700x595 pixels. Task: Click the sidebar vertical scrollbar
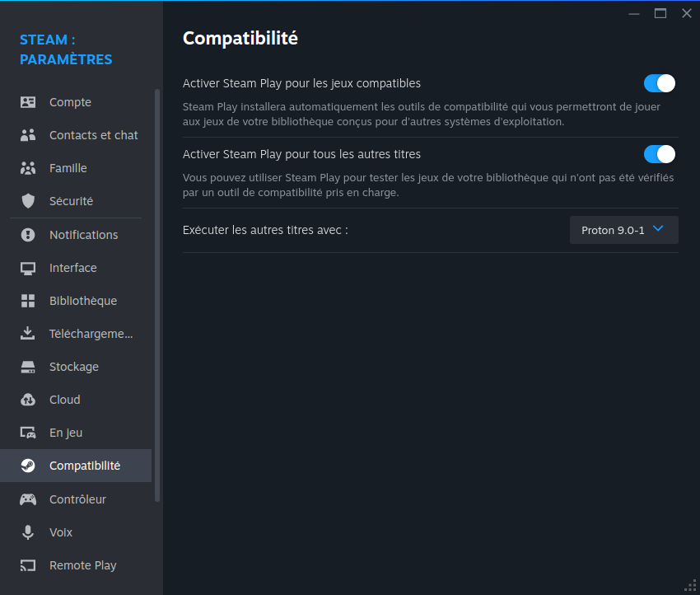point(157,295)
